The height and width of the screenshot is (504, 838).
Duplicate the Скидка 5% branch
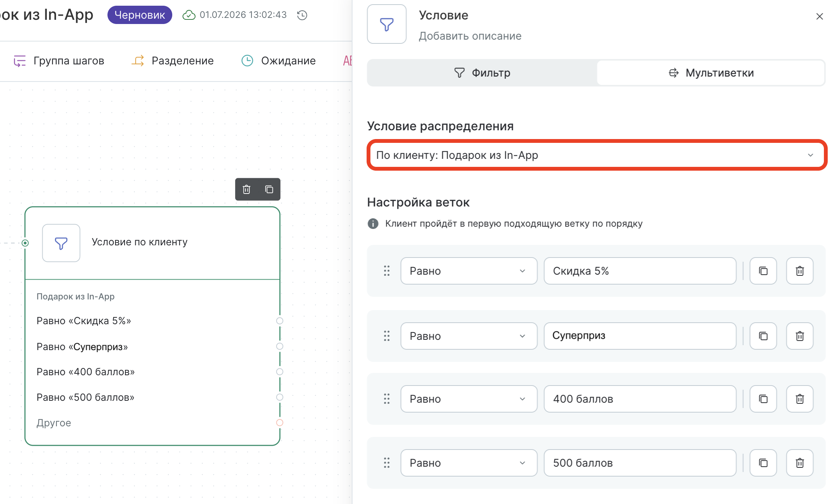pyautogui.click(x=763, y=271)
